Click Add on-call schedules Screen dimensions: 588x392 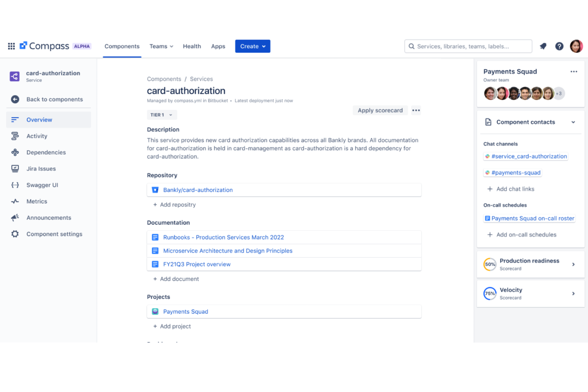(522, 235)
